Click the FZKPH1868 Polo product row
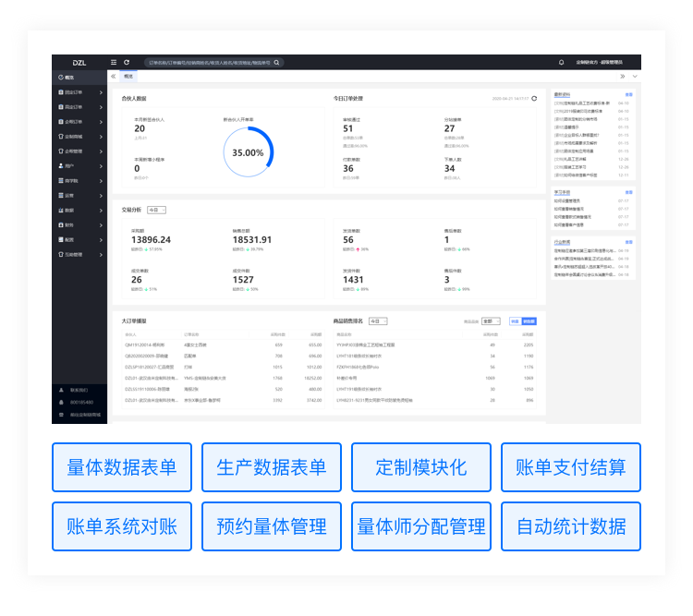 (x=435, y=368)
